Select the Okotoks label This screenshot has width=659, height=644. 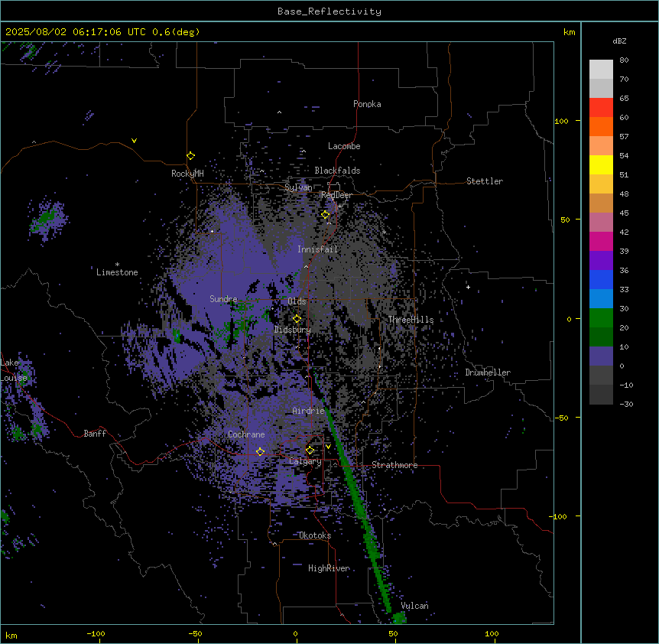(315, 535)
